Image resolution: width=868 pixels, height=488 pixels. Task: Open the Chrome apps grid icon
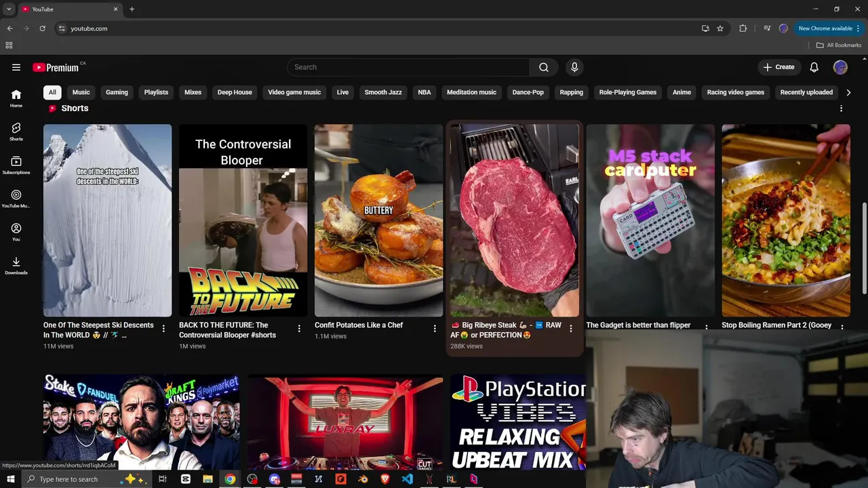pyautogui.click(x=9, y=45)
